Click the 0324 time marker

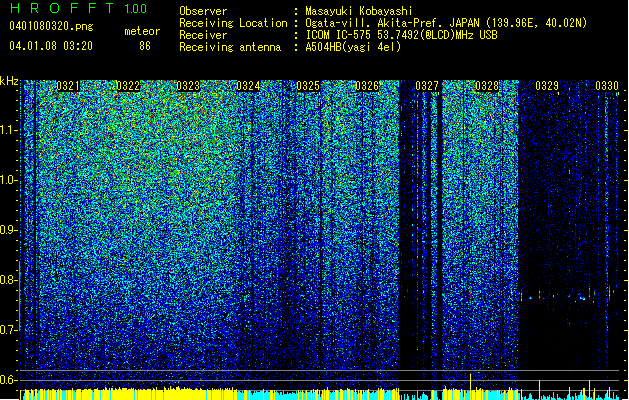[248, 86]
